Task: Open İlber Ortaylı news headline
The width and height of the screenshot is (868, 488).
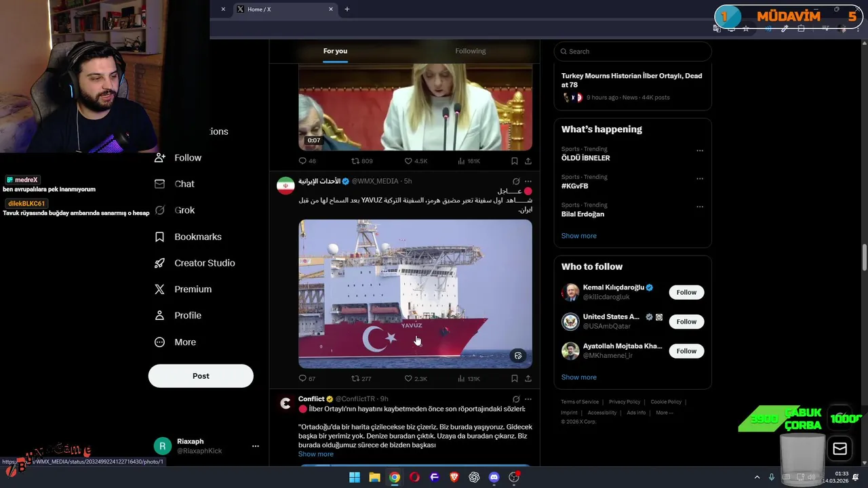Action: click(631, 80)
